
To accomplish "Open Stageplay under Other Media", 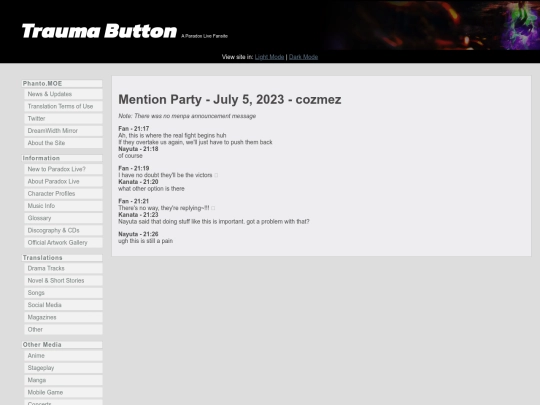I will [63, 368].
